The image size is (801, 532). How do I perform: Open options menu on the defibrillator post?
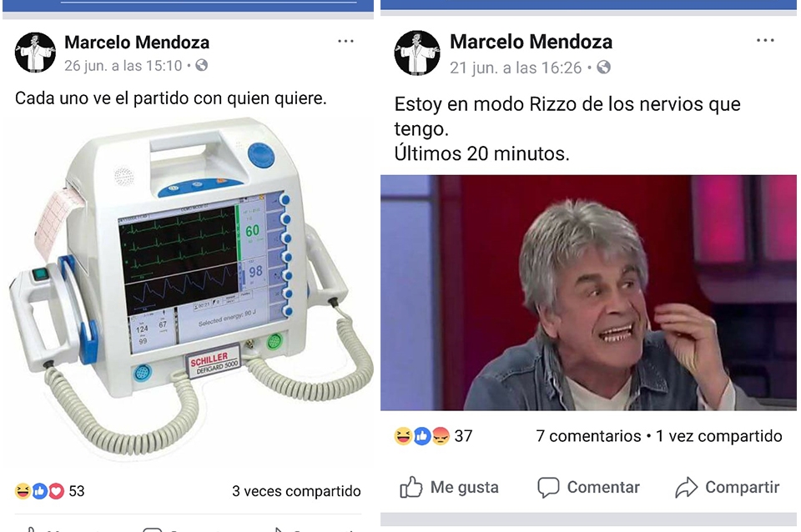click(x=345, y=42)
